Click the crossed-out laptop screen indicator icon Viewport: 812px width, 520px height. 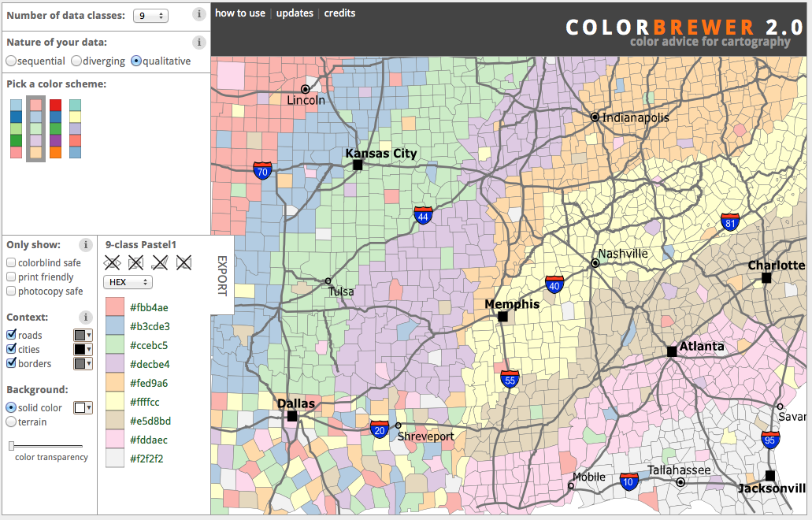click(160, 262)
